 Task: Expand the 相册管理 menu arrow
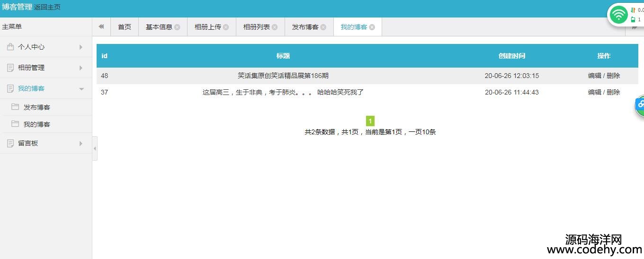81,68
